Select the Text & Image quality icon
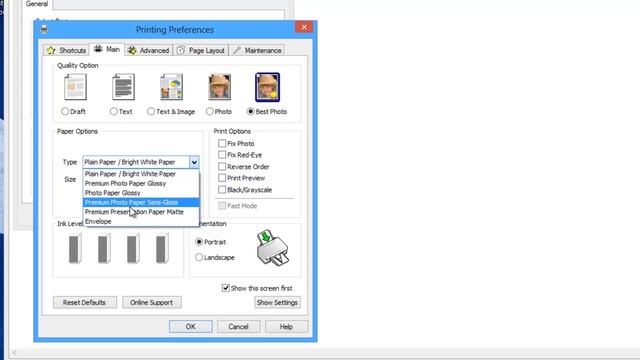 (x=171, y=87)
